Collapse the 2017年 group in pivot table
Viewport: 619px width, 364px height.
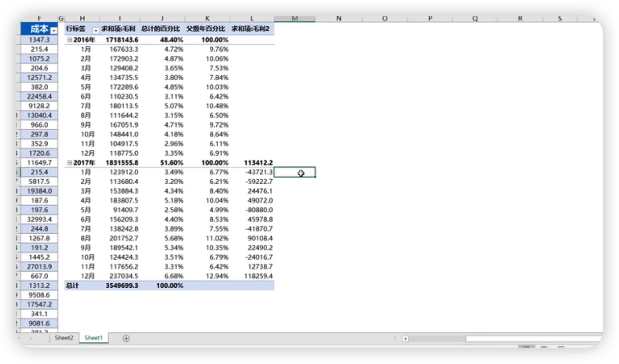69,162
